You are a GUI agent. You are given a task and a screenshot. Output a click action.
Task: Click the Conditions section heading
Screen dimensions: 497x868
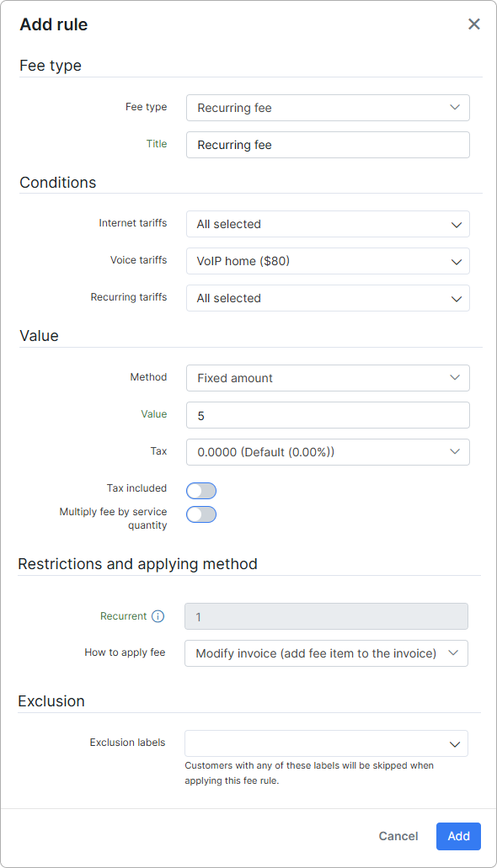[58, 182]
